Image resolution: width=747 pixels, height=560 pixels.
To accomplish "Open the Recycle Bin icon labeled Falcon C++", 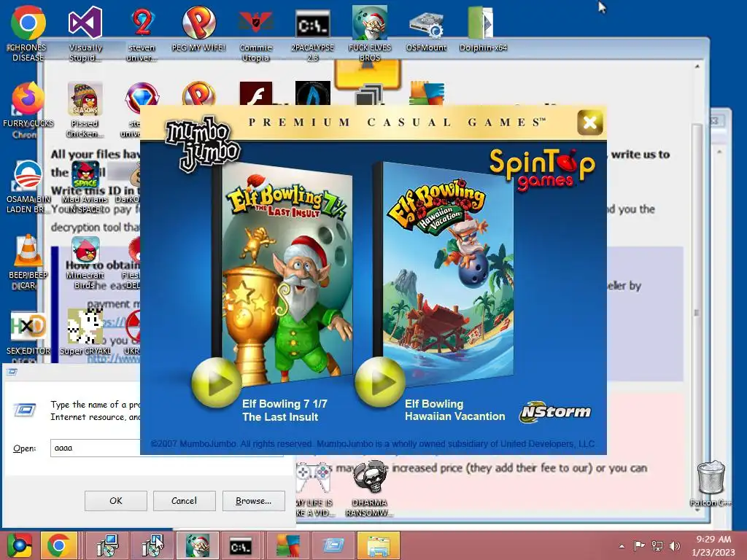I will [711, 478].
